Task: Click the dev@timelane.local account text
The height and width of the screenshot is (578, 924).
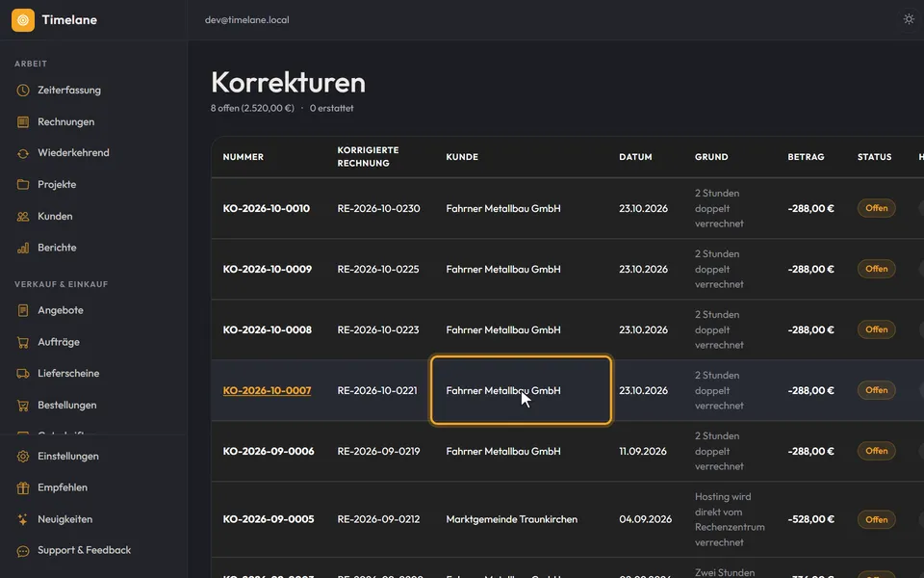Action: pos(247,20)
